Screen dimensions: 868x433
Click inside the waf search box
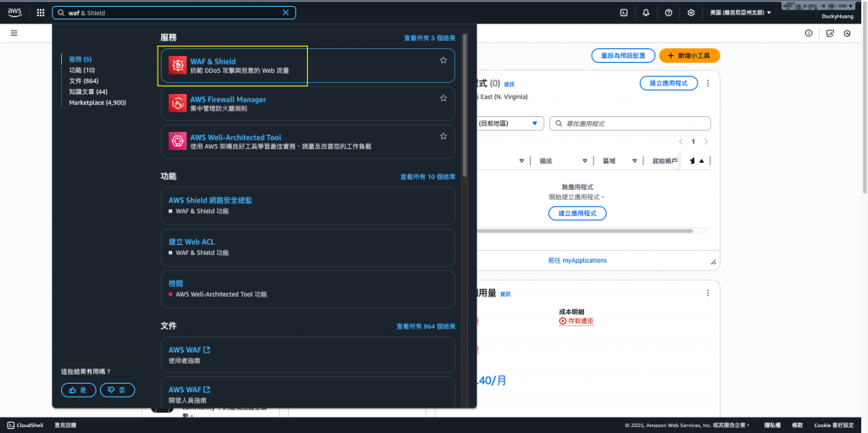(x=174, y=13)
